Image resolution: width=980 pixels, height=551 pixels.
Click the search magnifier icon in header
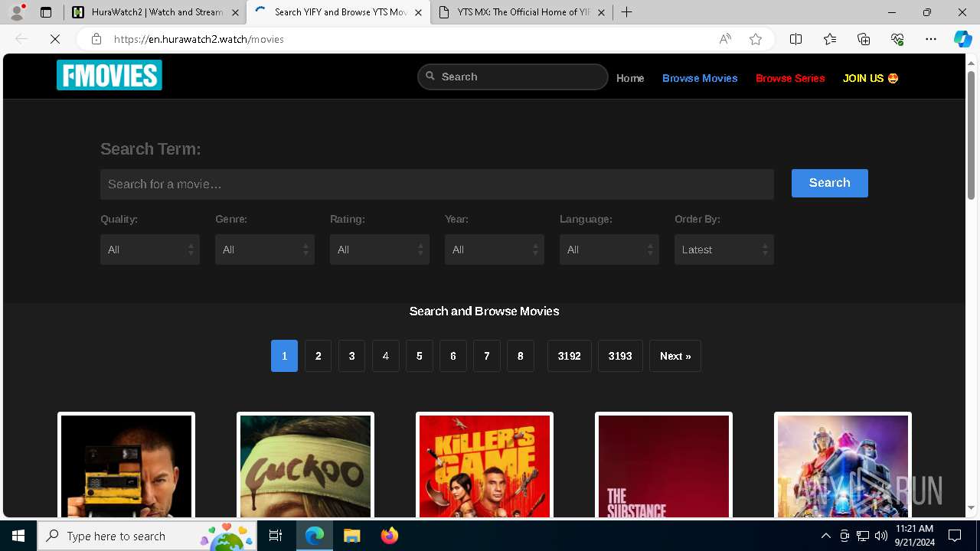[430, 76]
